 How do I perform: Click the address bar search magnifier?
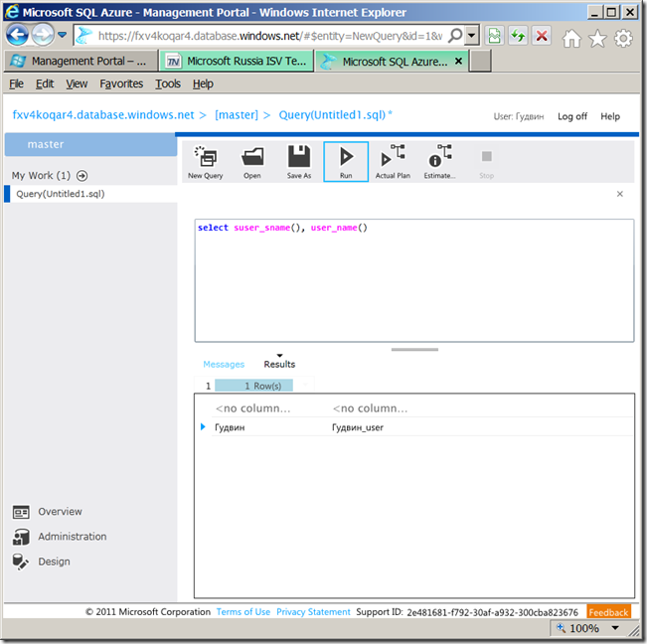(x=455, y=36)
